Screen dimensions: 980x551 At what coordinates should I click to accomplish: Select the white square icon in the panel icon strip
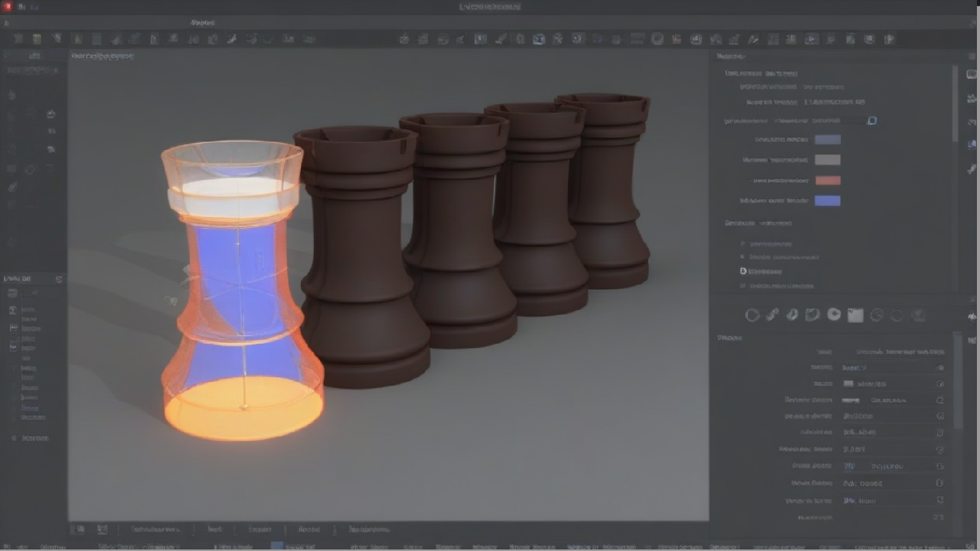click(854, 315)
